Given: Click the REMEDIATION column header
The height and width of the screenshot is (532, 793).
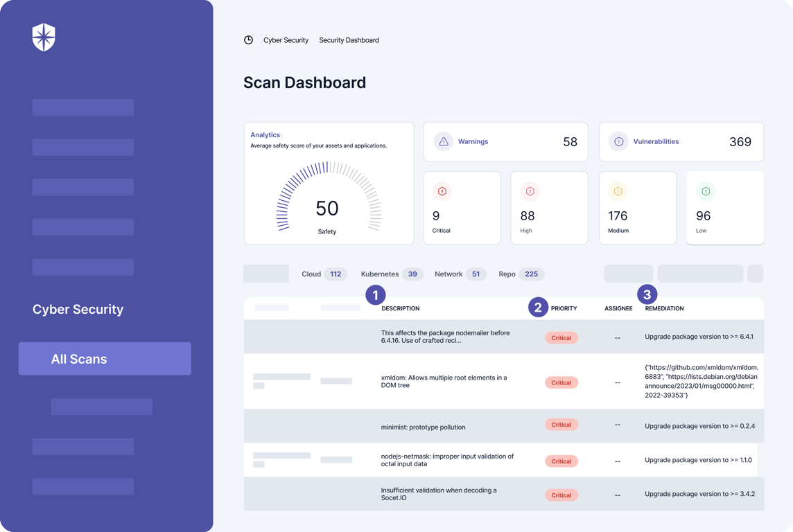Looking at the screenshot, I should tap(665, 308).
